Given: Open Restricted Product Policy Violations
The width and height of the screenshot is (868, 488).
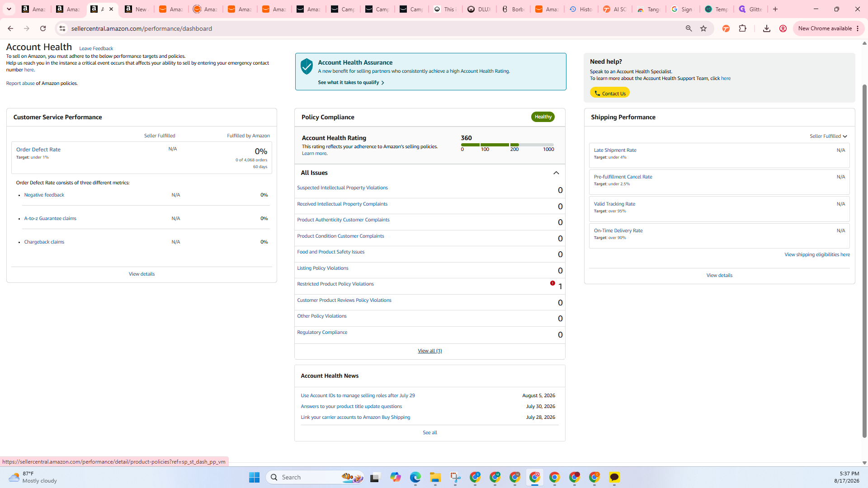Looking at the screenshot, I should 335,284.
